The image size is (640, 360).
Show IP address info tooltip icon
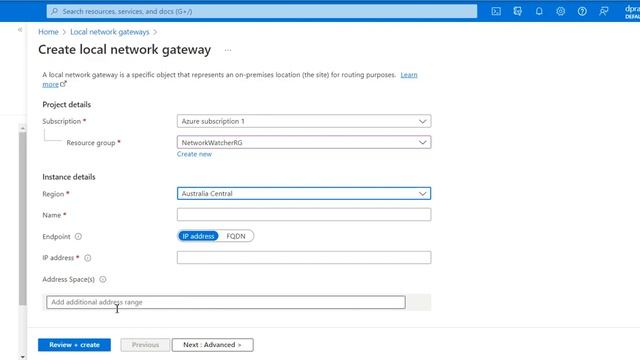88,258
